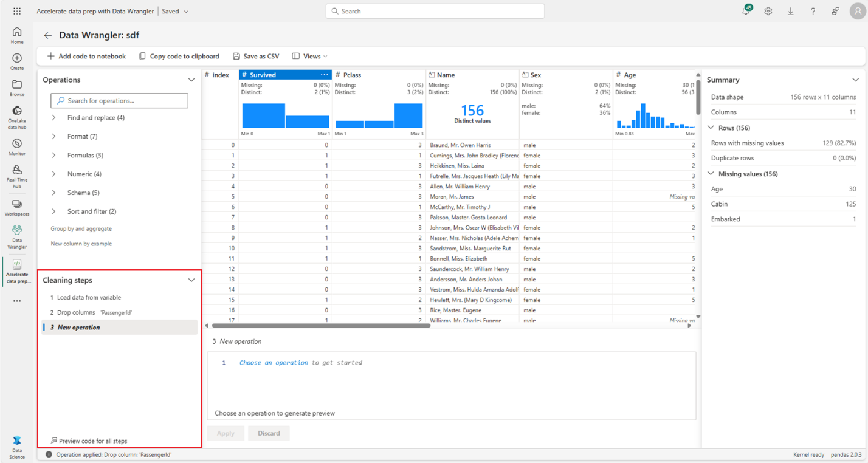Screen dimensions: 868x463
Task: Click Save as CSV
Action: (256, 56)
